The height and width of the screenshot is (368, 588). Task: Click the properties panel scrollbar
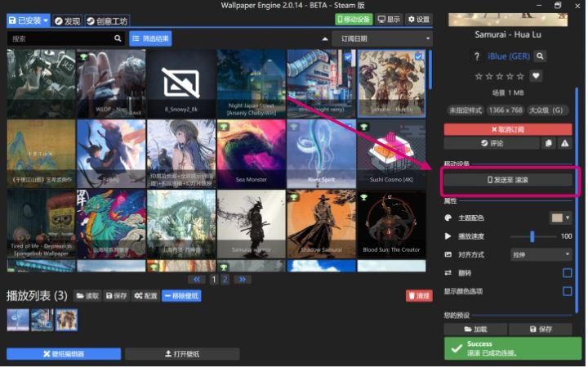pyautogui.click(x=577, y=200)
